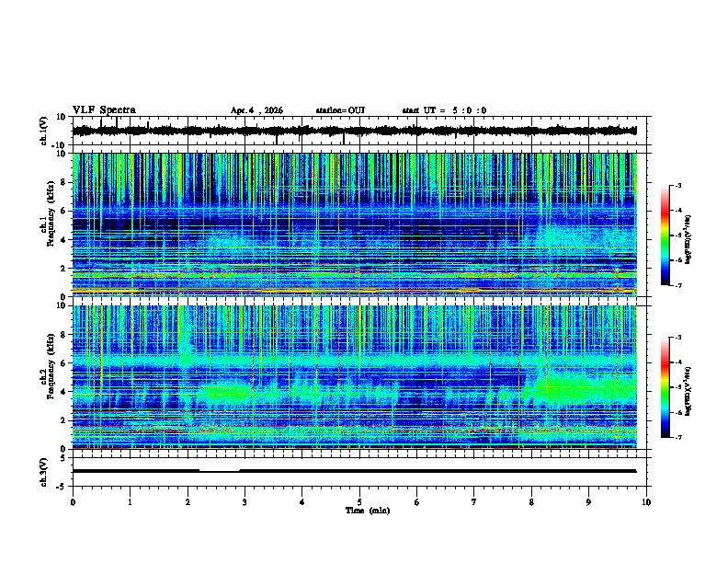Screen dimensions: 728x563
Task: Click the "ch.3(V)" axis label
Action: coord(44,472)
